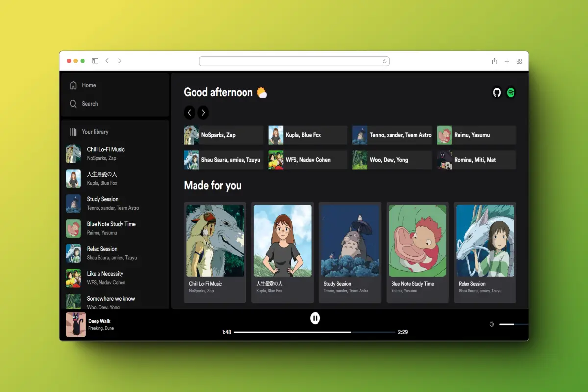The width and height of the screenshot is (588, 392).
Task: Open the green Spotify logo icon
Action: click(511, 92)
